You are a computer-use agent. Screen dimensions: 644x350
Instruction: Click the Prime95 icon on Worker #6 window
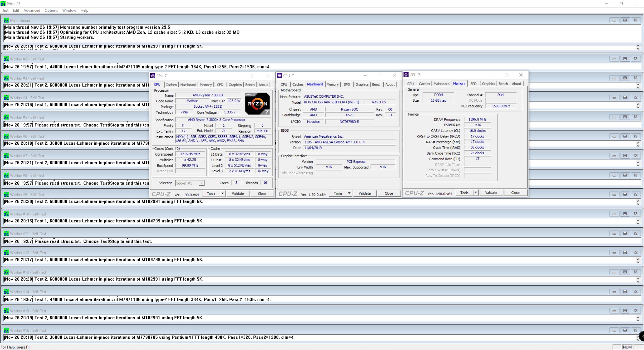(x=6, y=136)
